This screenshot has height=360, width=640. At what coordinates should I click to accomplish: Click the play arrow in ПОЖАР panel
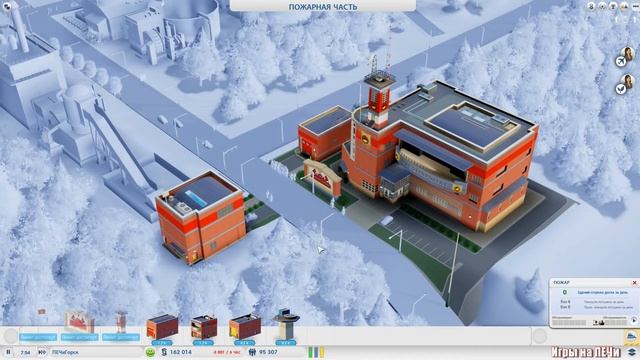click(633, 321)
